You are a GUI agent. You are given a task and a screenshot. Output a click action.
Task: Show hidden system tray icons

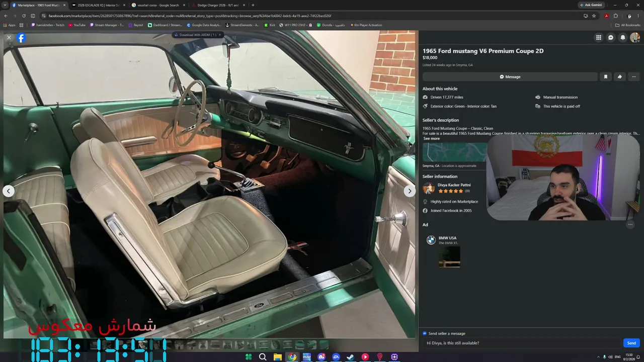[x=598, y=357]
